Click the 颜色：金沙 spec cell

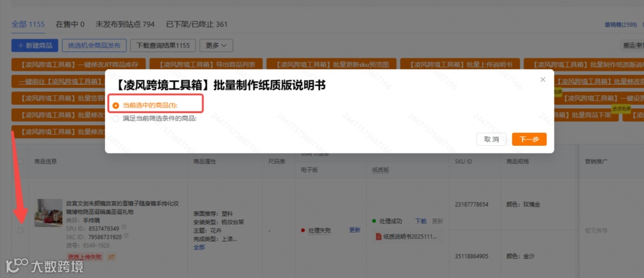pos(521,256)
